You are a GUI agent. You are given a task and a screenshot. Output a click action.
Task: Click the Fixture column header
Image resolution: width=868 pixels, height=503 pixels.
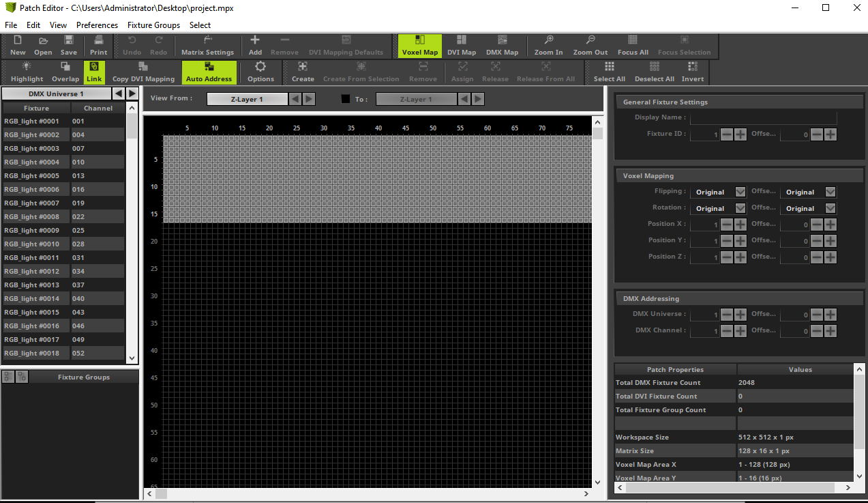[36, 108]
